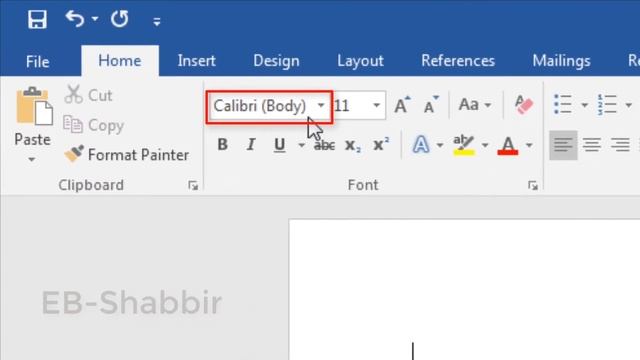Apply Text Effects and Typography
The image size is (640, 360).
(x=421, y=145)
